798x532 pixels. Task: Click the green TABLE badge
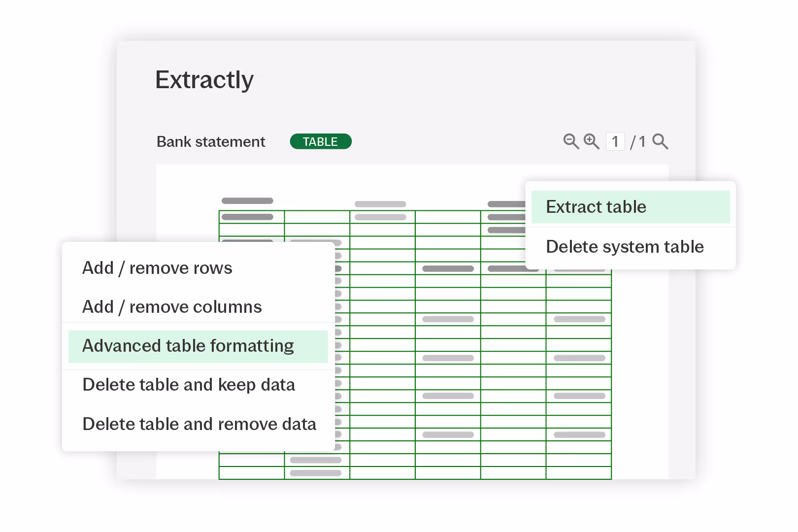pos(321,141)
